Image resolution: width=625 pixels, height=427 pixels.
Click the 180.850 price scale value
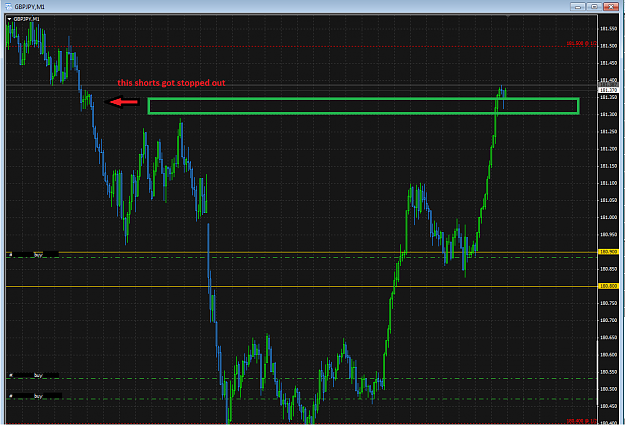(x=609, y=269)
